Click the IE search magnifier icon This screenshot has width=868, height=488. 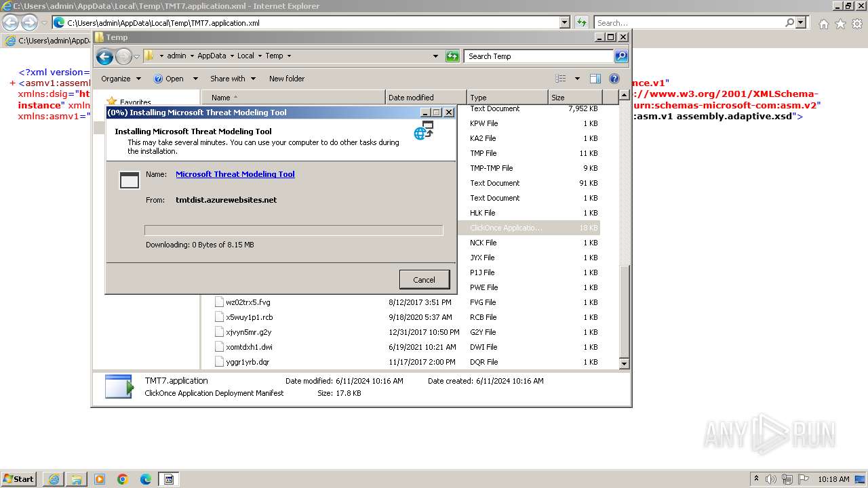pyautogui.click(x=789, y=23)
